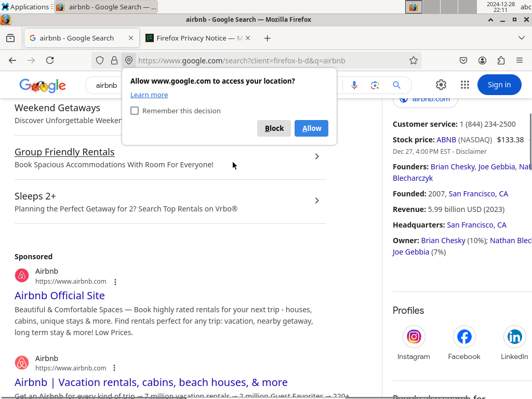
Task: Open Brian Chesky founder link
Action: [x=453, y=167]
